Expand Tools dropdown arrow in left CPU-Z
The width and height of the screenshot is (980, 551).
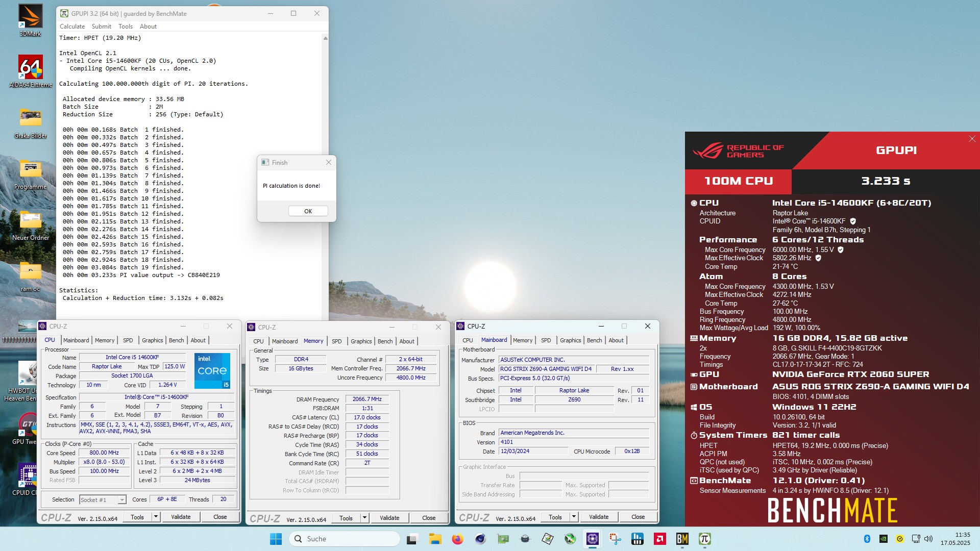coord(156,517)
